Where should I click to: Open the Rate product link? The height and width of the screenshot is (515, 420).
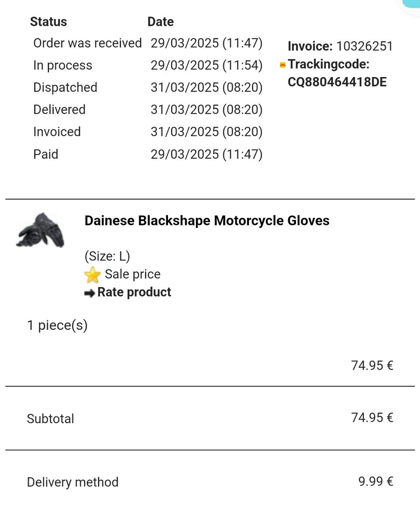coord(134,292)
